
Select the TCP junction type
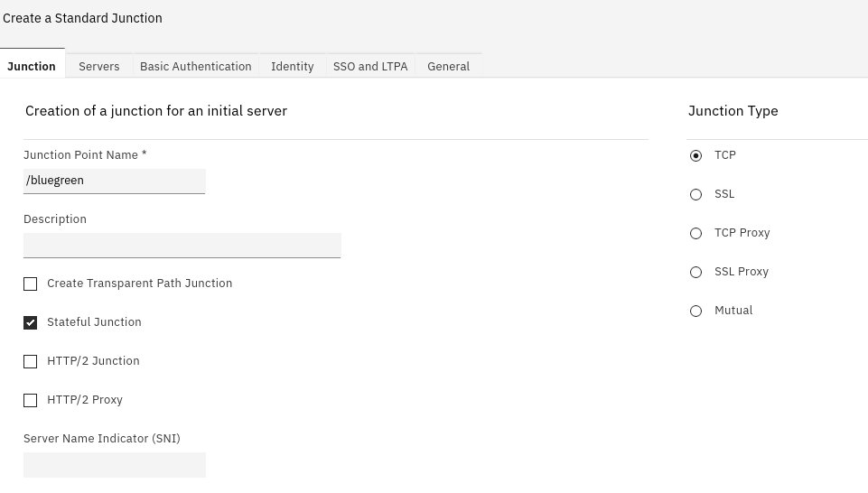(x=695, y=155)
